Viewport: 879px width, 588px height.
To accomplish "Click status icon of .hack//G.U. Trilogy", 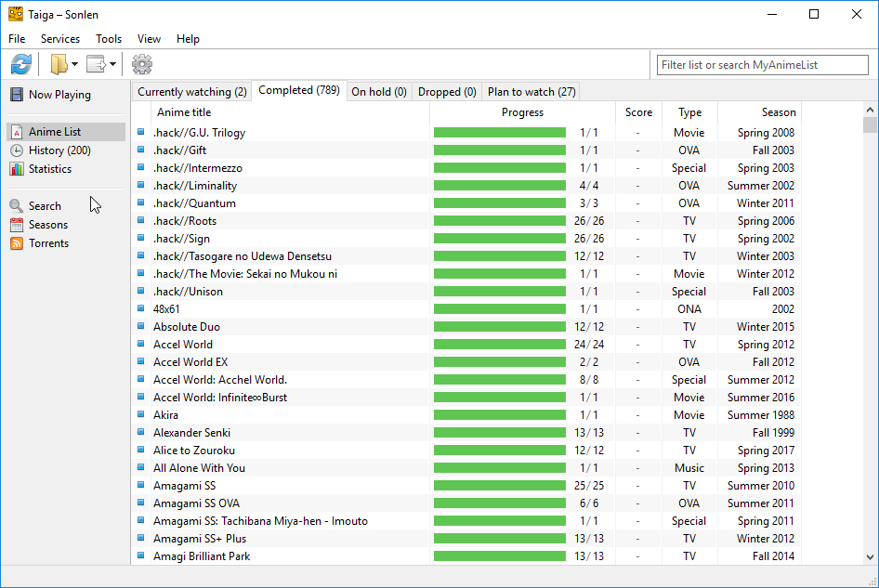I will pyautogui.click(x=140, y=132).
